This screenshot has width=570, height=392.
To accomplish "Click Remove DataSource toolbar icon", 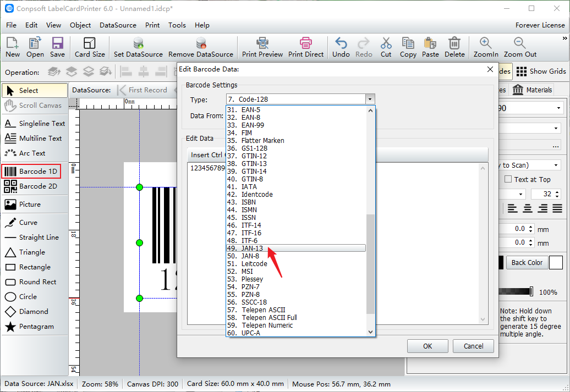I will pos(201,47).
